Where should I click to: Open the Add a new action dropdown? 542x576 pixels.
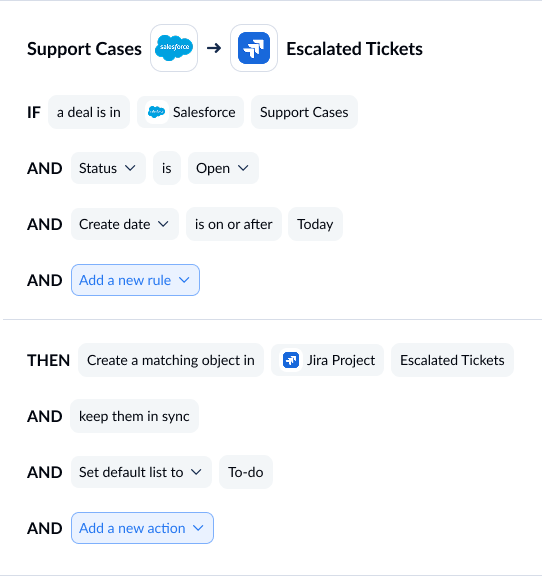click(x=142, y=528)
